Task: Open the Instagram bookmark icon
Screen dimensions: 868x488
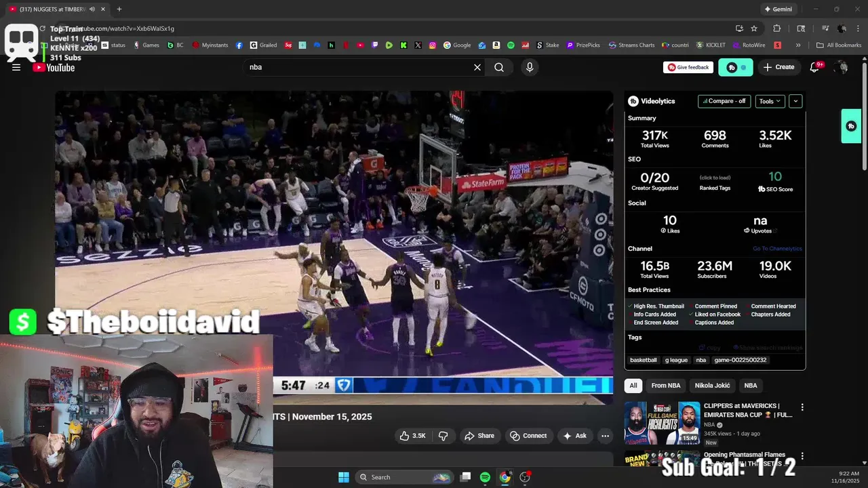Action: coord(433,45)
